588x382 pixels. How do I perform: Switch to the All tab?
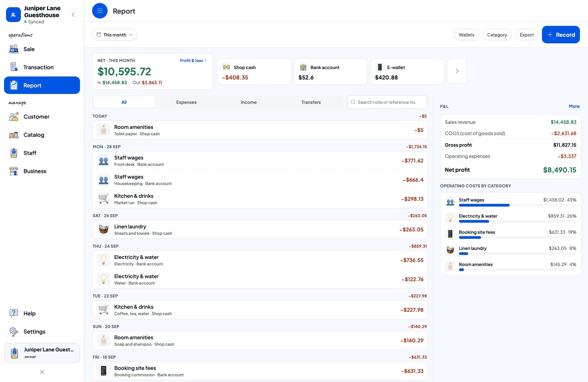[124, 102]
